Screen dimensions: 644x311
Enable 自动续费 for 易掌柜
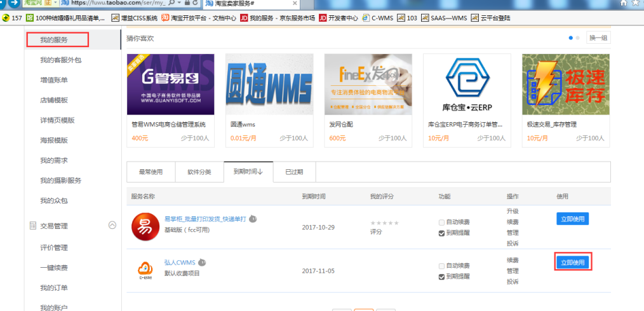[441, 223]
